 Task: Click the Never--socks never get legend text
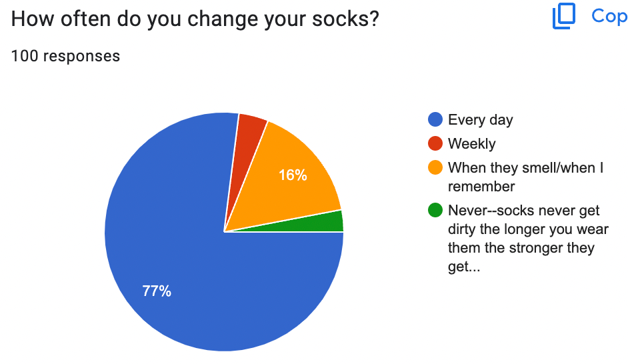click(523, 210)
